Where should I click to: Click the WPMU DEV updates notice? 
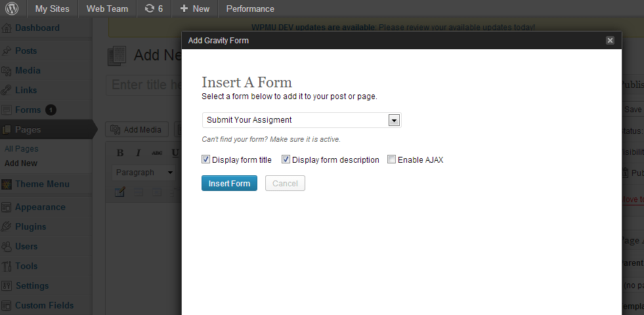393,28
